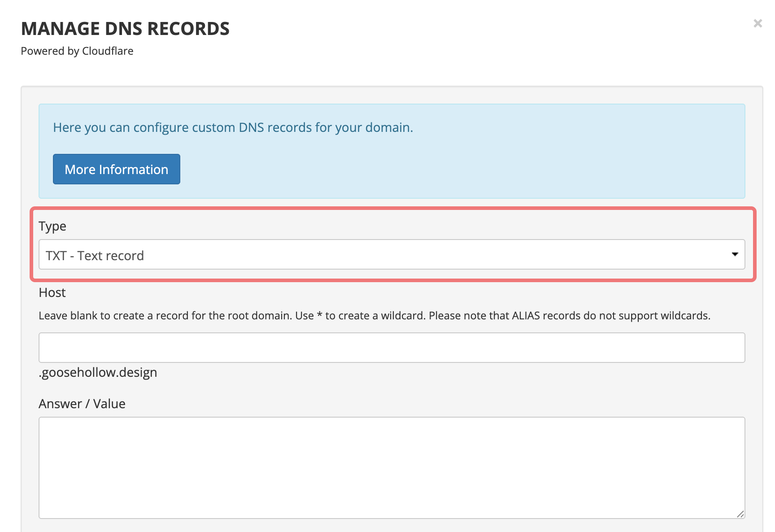Click the 'Here you can configure custom DNS records' notice
The width and height of the screenshot is (775, 532).
pyautogui.click(x=233, y=127)
